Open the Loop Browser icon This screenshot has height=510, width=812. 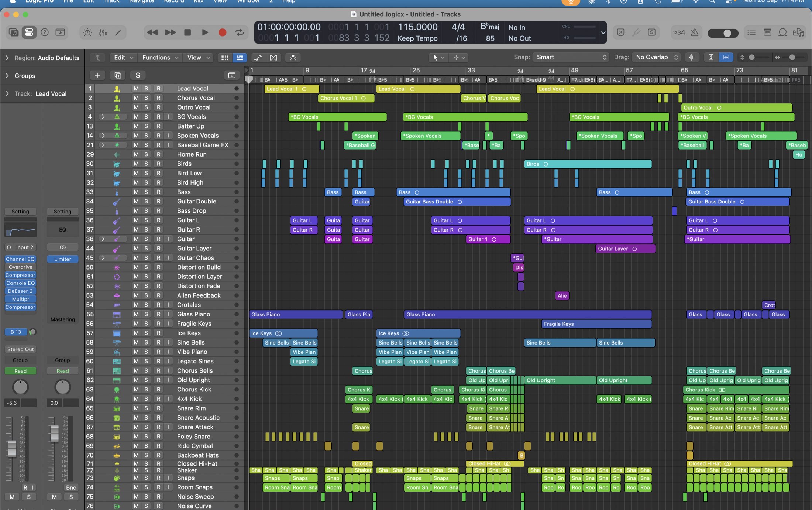pyautogui.click(x=782, y=32)
